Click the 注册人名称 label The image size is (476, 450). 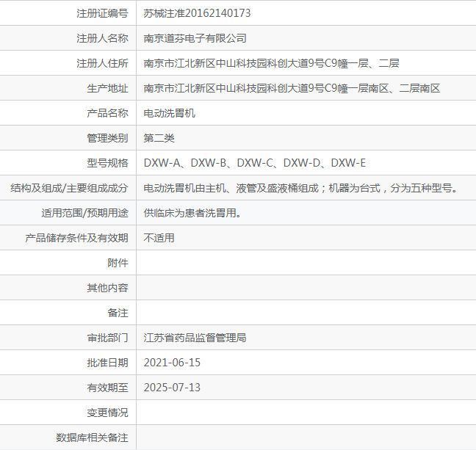pyautogui.click(x=102, y=38)
